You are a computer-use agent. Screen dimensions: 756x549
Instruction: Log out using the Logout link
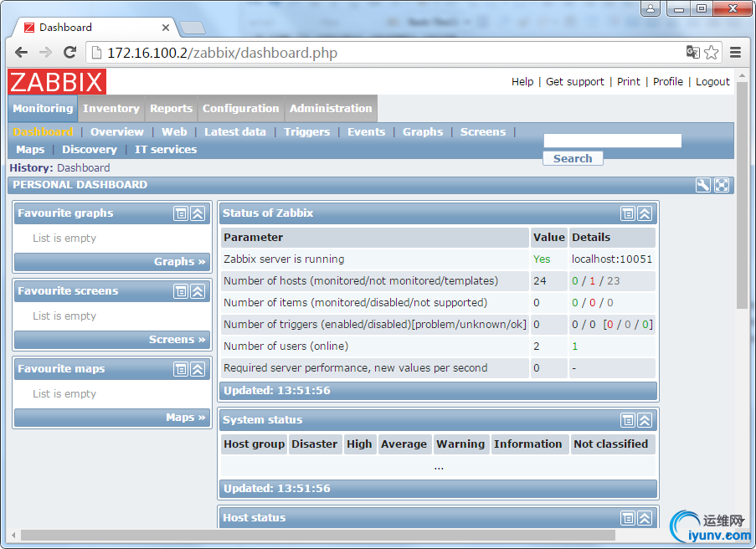tap(713, 82)
